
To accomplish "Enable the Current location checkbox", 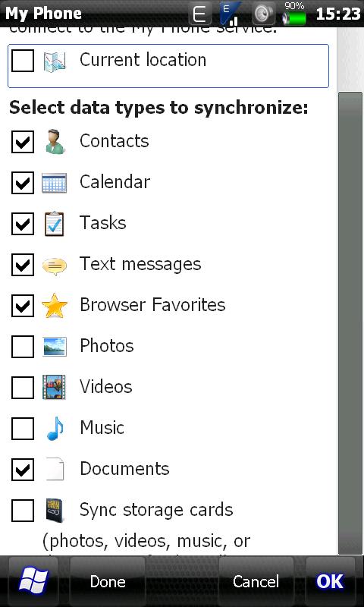I will [x=23, y=61].
